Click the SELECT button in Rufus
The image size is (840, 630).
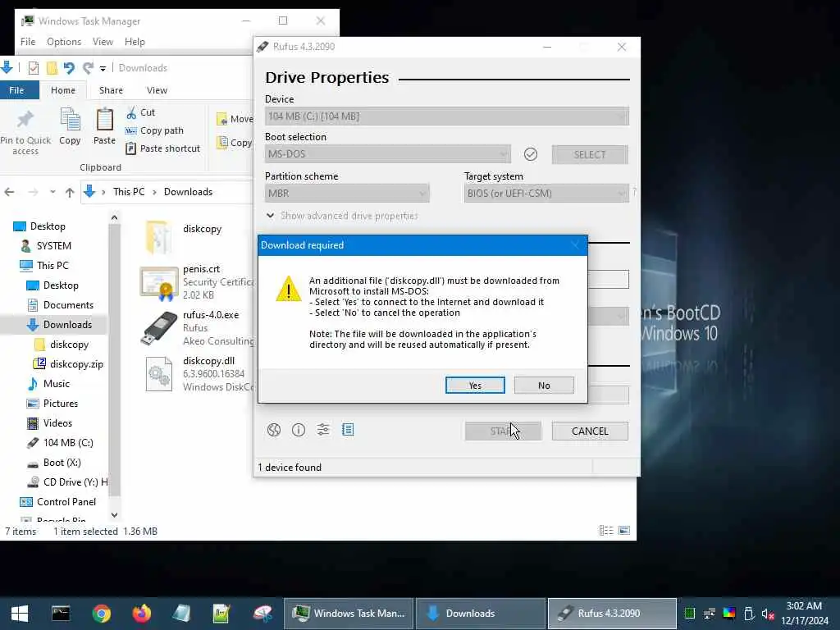pyautogui.click(x=590, y=155)
